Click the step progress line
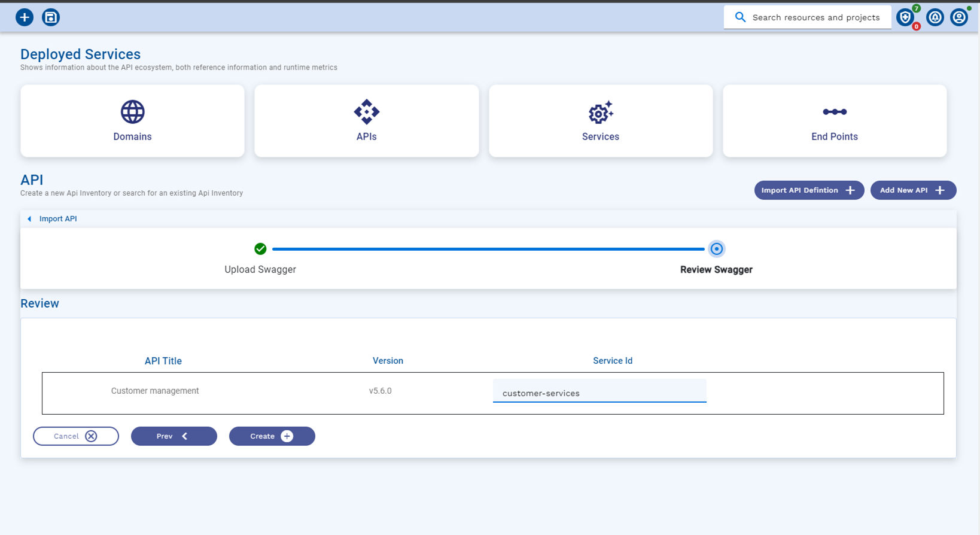Image resolution: width=980 pixels, height=535 pixels. [x=488, y=249]
